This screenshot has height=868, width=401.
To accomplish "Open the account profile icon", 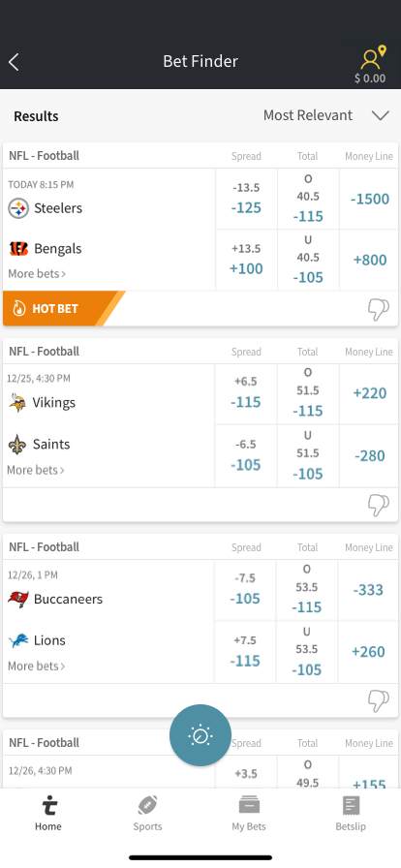I will point(372,59).
